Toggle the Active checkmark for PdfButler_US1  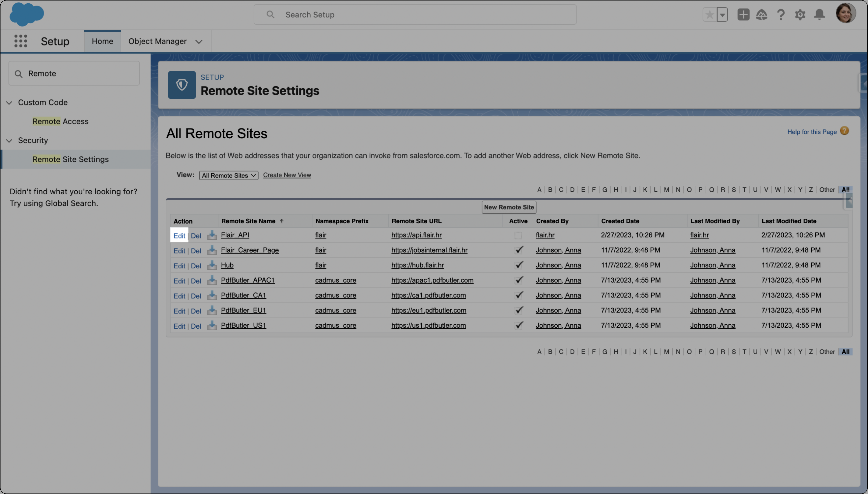(518, 325)
